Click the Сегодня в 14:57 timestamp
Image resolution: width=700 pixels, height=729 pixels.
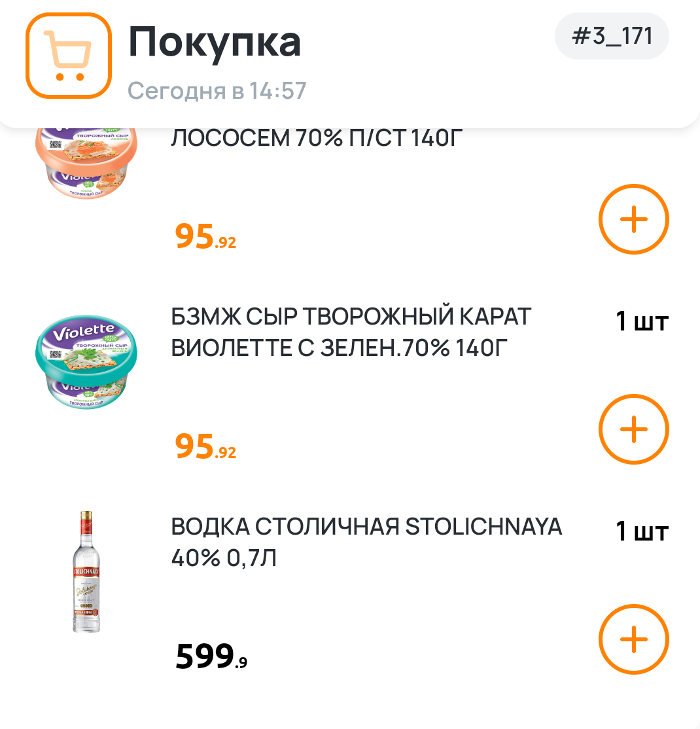[x=217, y=90]
